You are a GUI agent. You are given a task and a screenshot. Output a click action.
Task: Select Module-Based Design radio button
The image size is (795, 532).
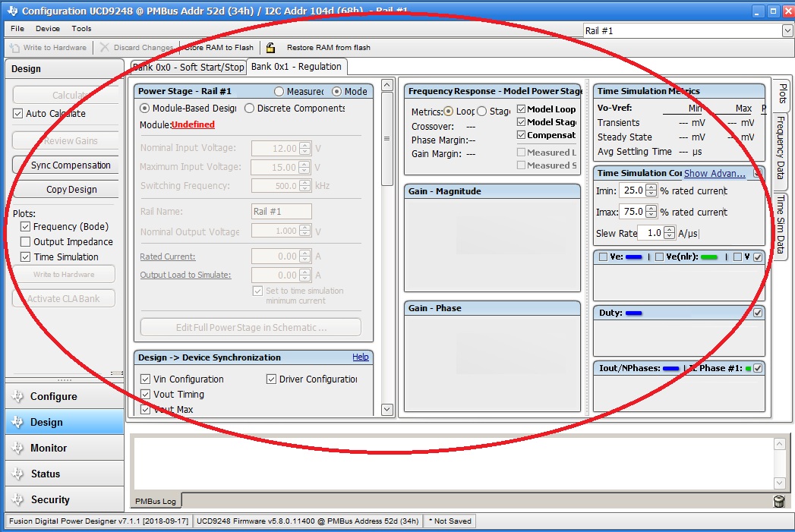pos(144,108)
